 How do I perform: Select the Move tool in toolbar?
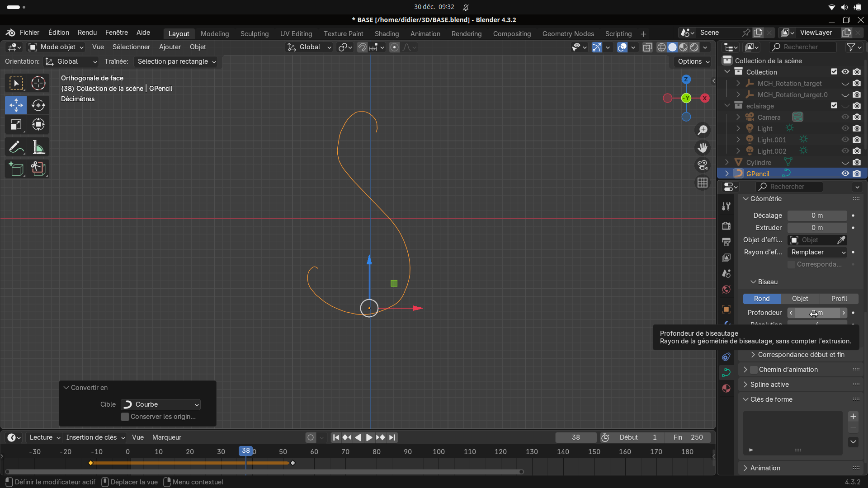pyautogui.click(x=16, y=105)
